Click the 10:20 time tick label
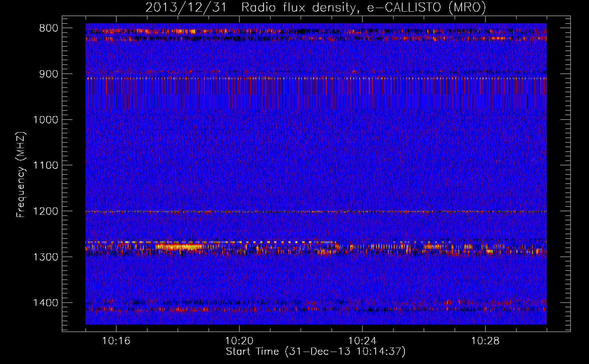This screenshot has height=364, width=589. pyautogui.click(x=239, y=341)
